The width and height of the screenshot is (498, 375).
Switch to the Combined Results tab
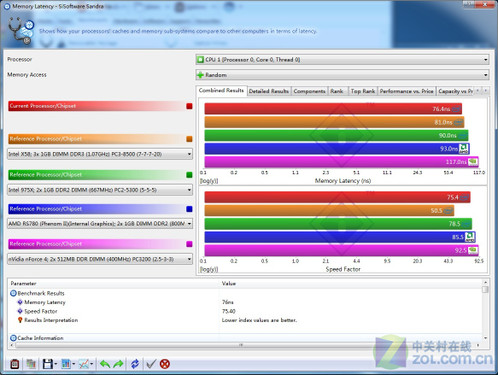221,90
